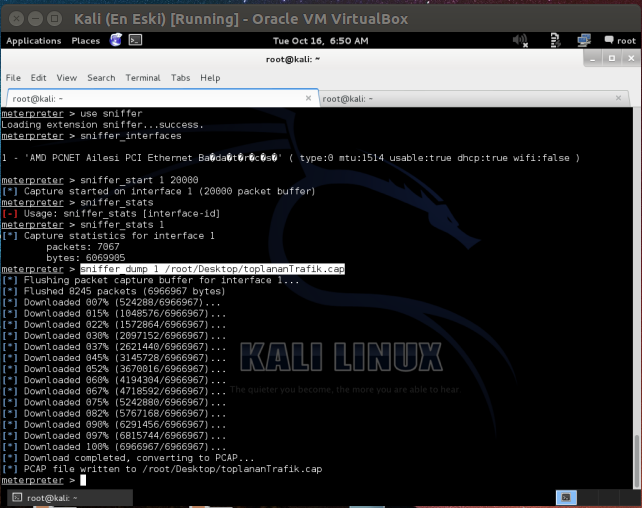The width and height of the screenshot is (642, 508).
Task: Click the date and time clock
Action: click(321, 41)
